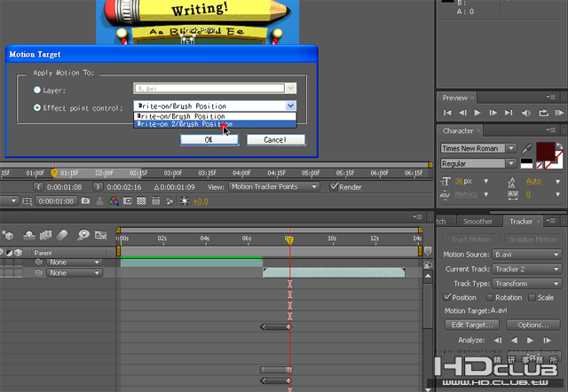
Task: Switch to the Smoother tab
Action: (x=477, y=222)
